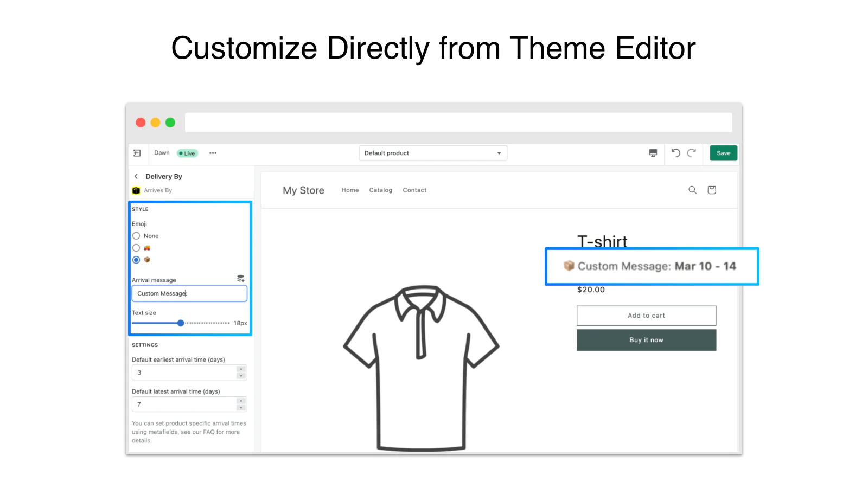Click the Text size slider handle
Image resolution: width=868 pixels, height=488 pixels.
181,323
